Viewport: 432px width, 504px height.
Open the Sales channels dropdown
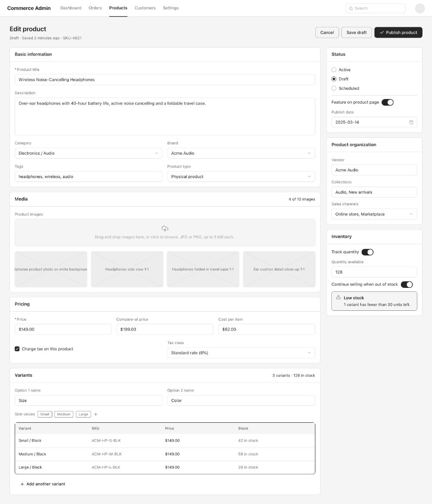[374, 214]
